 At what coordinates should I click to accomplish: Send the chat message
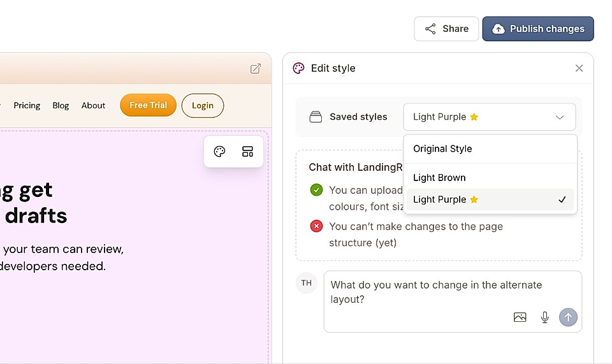(568, 317)
